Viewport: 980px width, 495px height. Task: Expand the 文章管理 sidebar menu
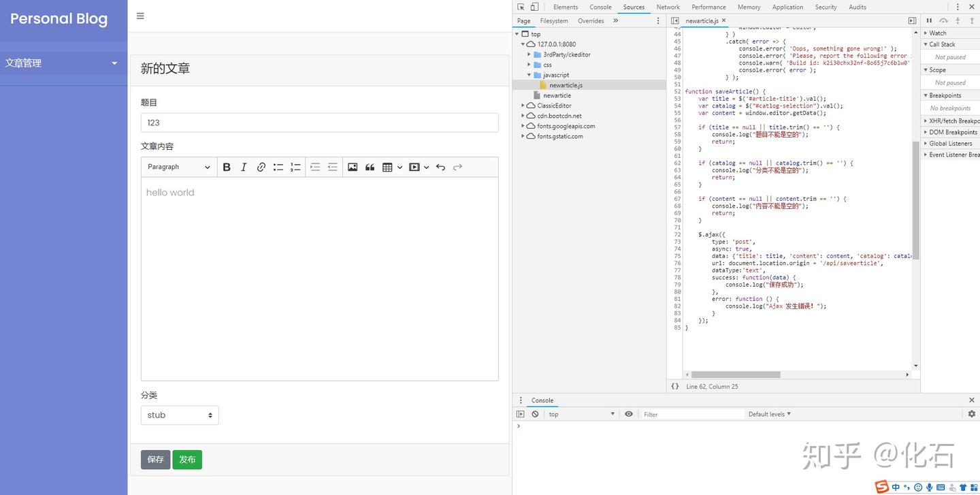[63, 63]
